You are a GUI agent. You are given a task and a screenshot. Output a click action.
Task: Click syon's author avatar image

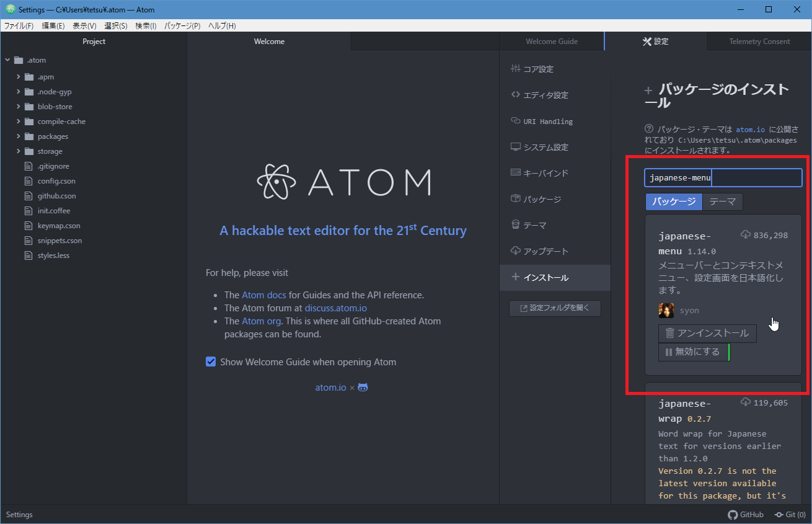tap(666, 311)
